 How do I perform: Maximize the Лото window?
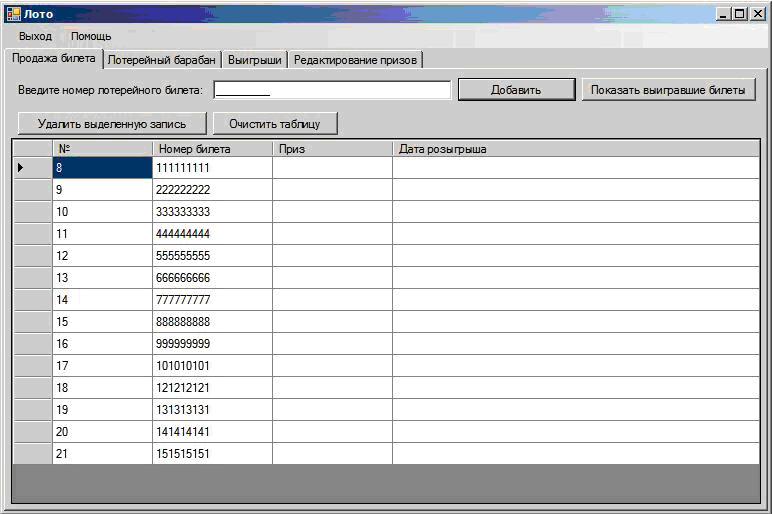(740, 14)
